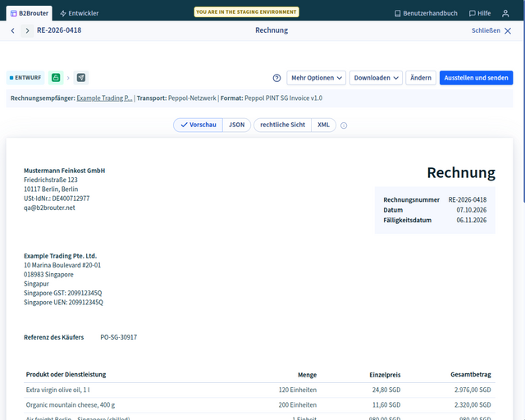Click the info icon beside XML
This screenshot has width=525, height=420.
344,126
